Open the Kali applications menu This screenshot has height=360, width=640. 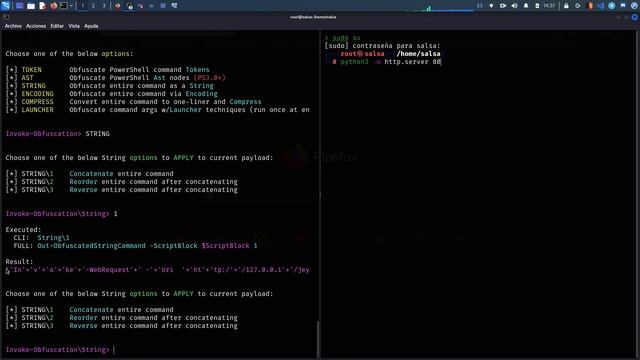click(x=5, y=6)
